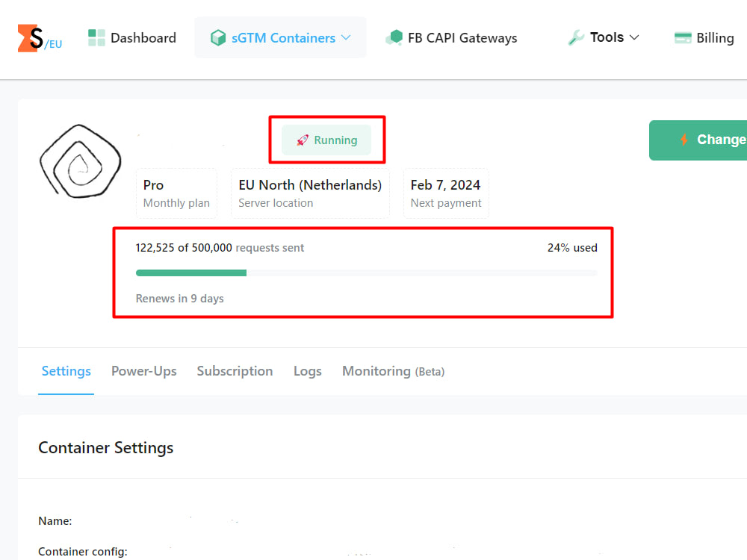
Task: Click the Tools wrench icon
Action: [576, 37]
